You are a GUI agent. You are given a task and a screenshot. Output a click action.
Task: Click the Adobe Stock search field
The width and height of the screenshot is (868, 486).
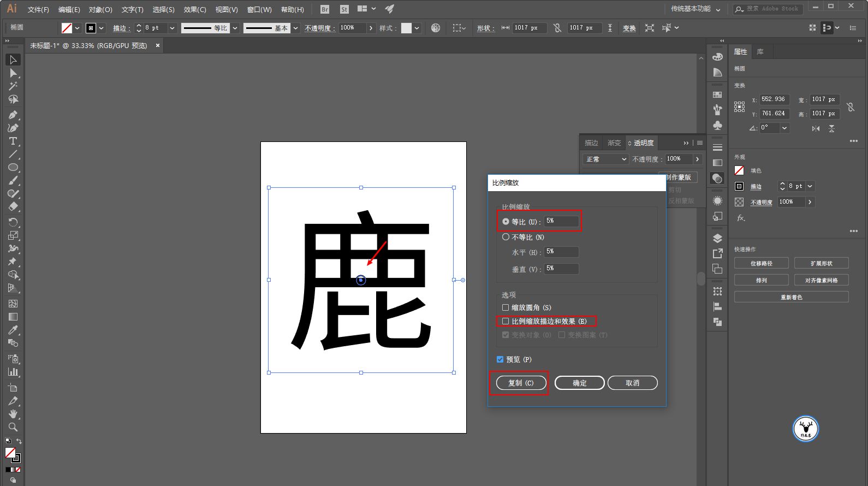click(767, 9)
